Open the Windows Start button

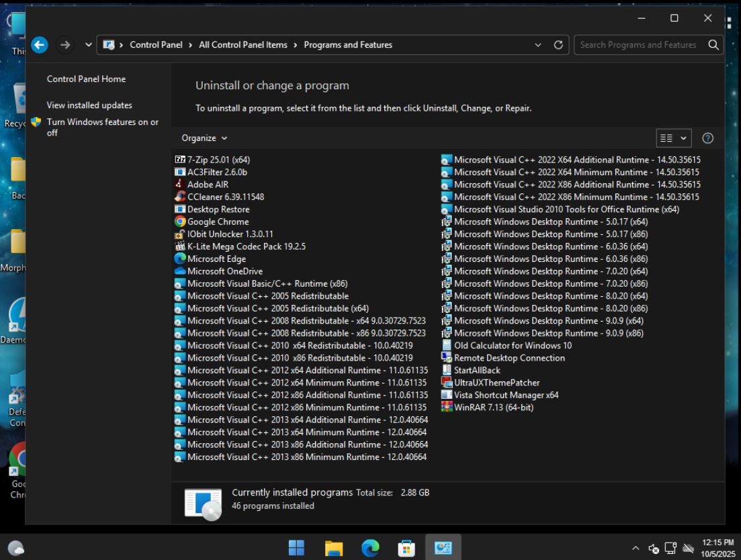pos(296,548)
